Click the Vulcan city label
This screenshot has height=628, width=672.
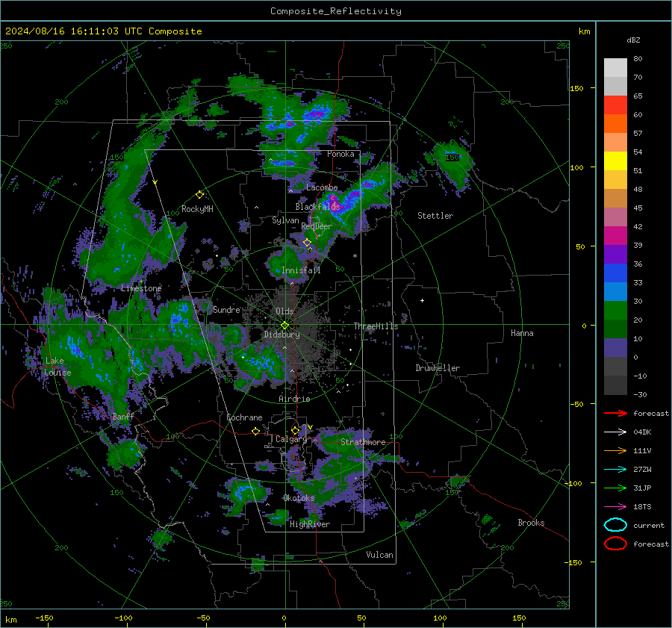click(x=379, y=555)
